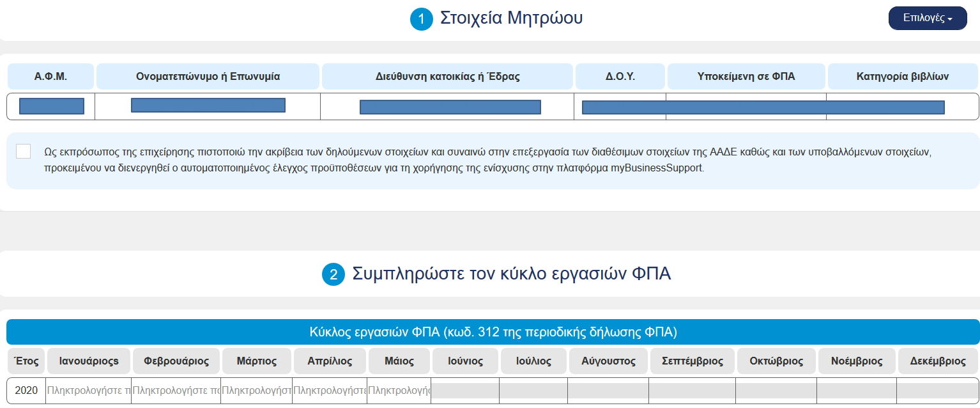Click the Μάιος 2020 turnover input box
The width and height of the screenshot is (980, 408).
pos(399,391)
